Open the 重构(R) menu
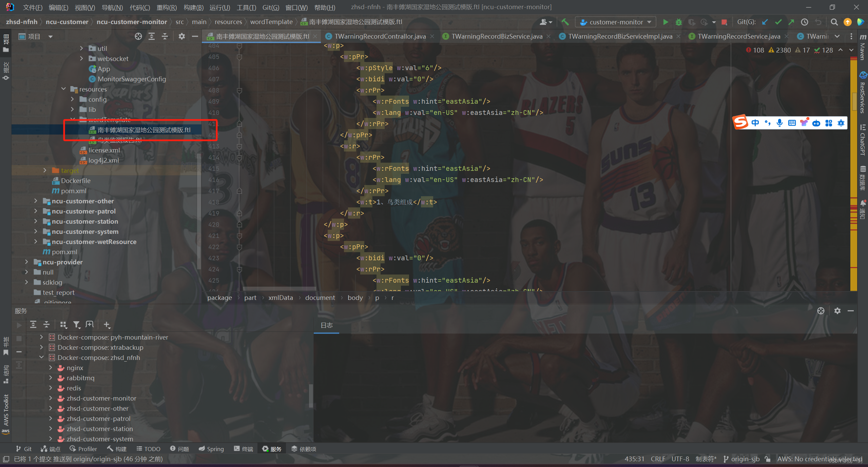 tap(166, 7)
